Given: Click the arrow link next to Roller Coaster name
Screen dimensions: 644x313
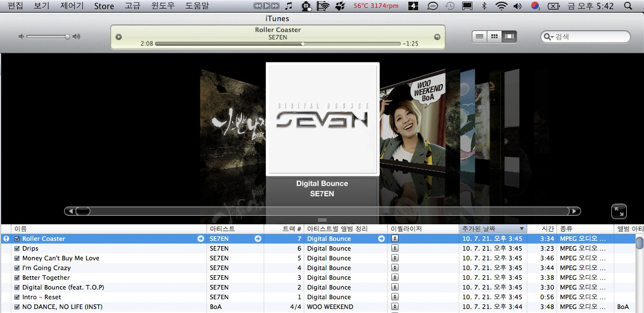Looking at the screenshot, I should click(201, 239).
